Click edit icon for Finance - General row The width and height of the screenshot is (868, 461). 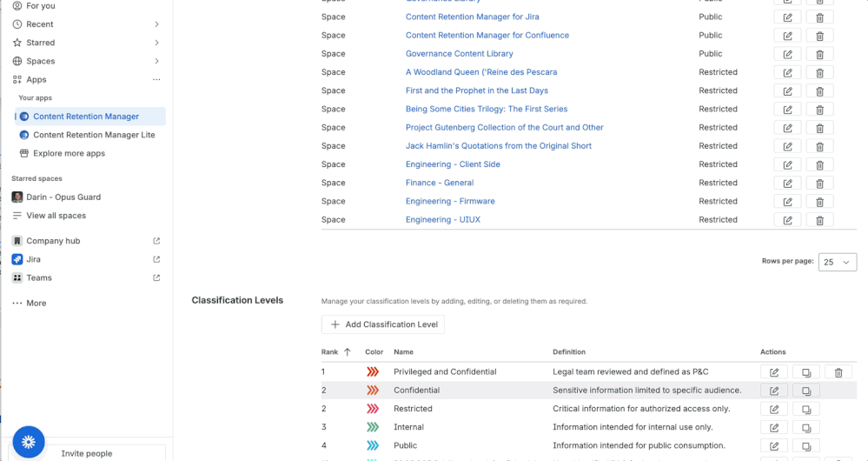(x=787, y=184)
